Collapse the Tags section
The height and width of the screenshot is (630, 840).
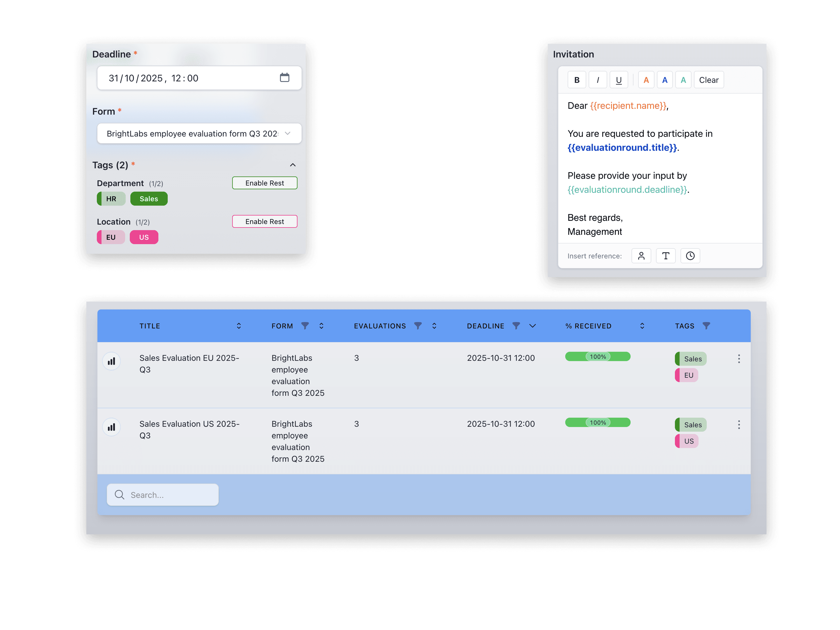pos(293,165)
